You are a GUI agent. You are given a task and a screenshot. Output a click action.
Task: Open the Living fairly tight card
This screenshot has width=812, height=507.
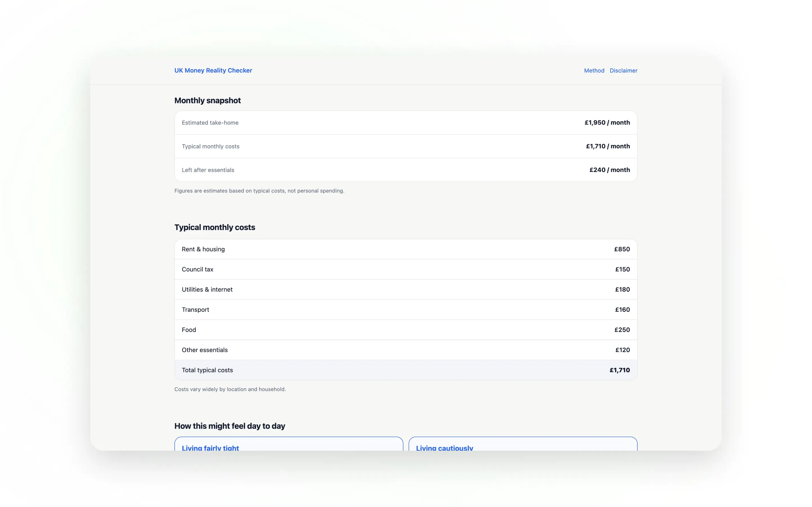[x=288, y=444]
